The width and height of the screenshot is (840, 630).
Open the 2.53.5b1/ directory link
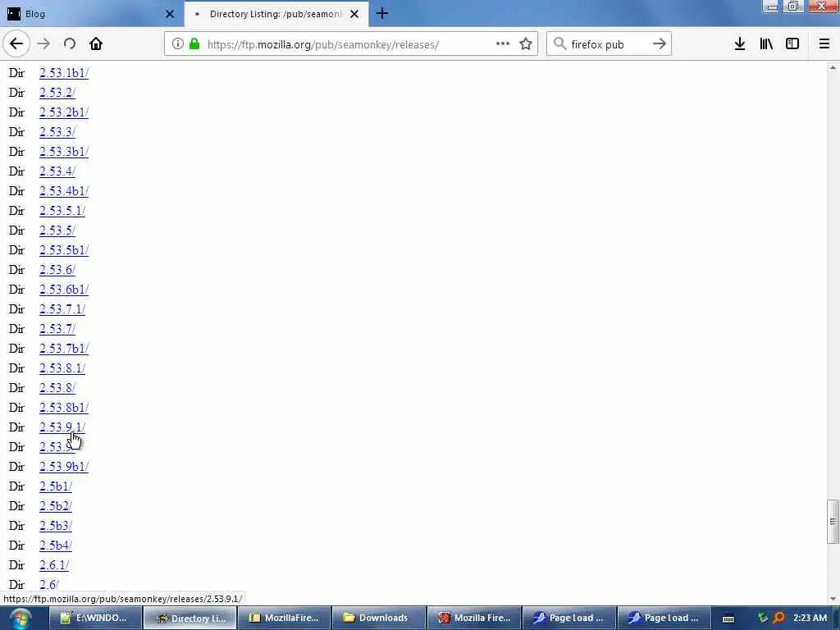point(64,250)
